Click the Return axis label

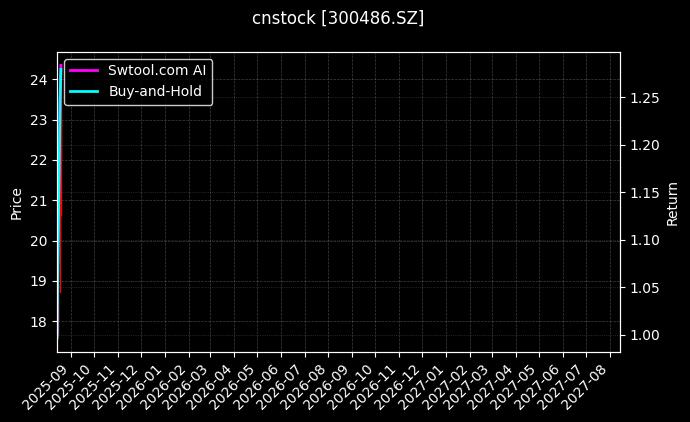(672, 203)
